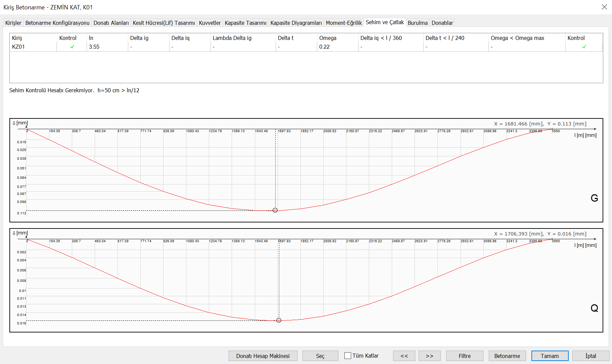The height and width of the screenshot is (364, 612).
Task: Open the Filtre options
Action: [465, 356]
